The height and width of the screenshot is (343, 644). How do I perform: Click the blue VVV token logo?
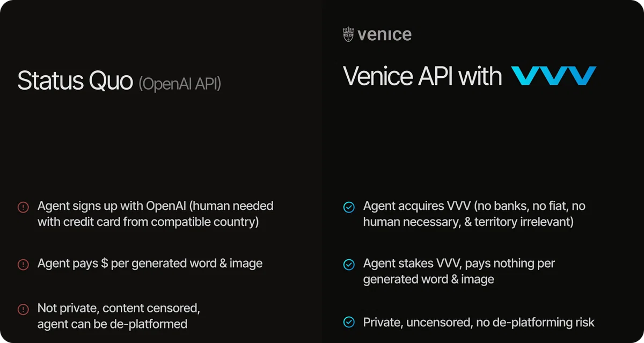pyautogui.click(x=553, y=76)
